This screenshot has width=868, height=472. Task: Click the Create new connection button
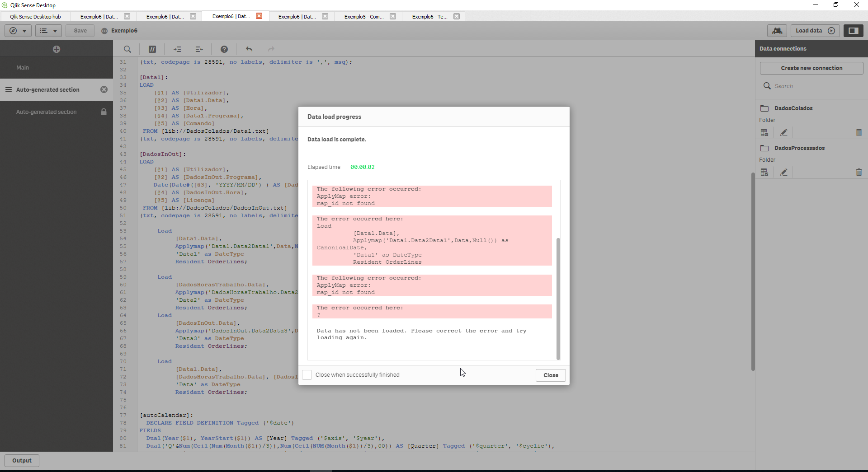coord(811,68)
